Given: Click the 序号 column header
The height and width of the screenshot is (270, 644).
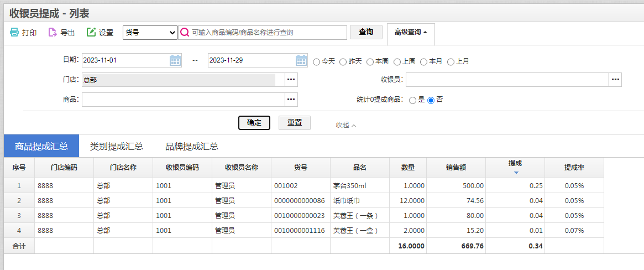Looking at the screenshot, I should coord(19,168).
